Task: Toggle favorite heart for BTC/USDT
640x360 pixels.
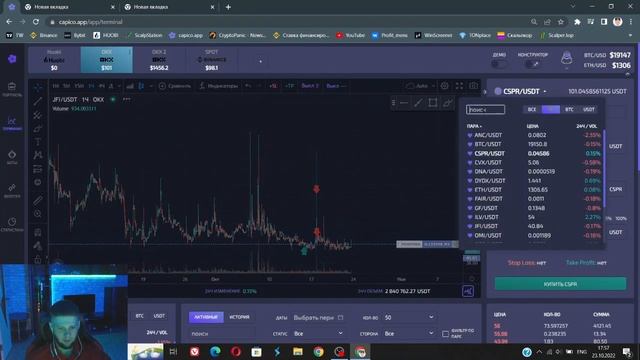Action: coord(470,144)
